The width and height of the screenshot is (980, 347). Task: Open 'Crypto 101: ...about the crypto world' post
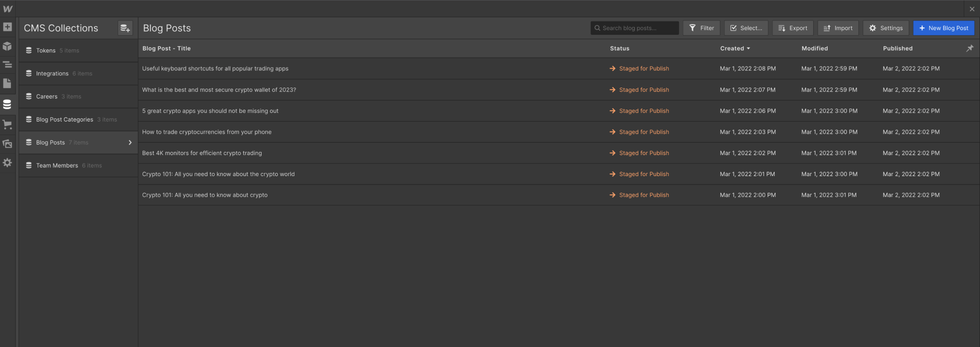click(x=219, y=174)
